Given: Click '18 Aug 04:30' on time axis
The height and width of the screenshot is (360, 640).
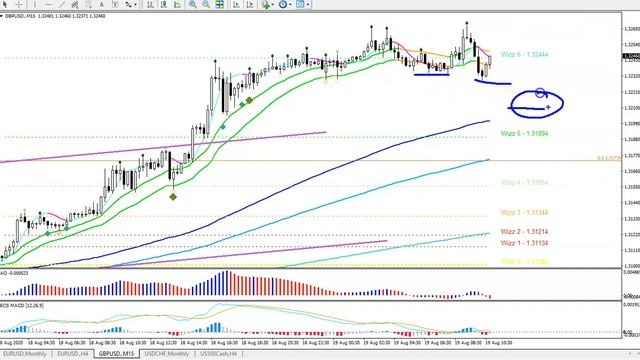Looking at the screenshot, I should pos(42,343).
